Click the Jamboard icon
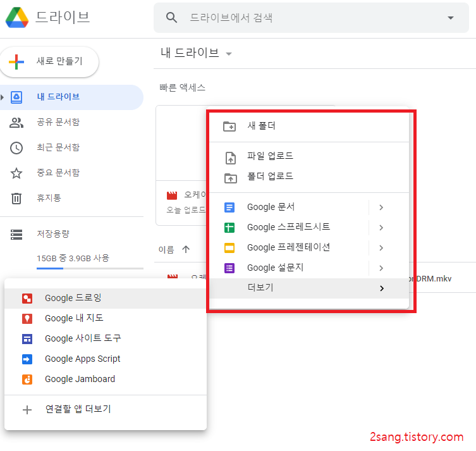The height and width of the screenshot is (451, 476). pos(27,380)
